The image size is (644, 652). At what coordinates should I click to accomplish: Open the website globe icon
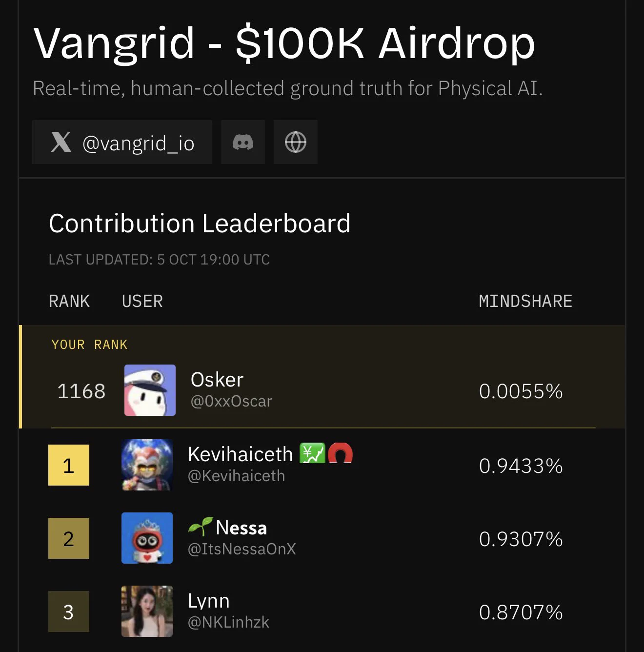(x=296, y=142)
